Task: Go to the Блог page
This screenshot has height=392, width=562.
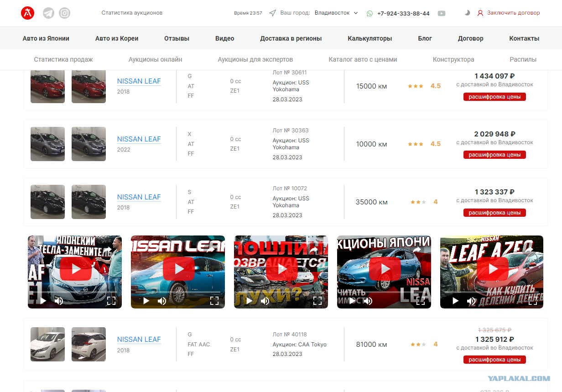Action: click(425, 38)
